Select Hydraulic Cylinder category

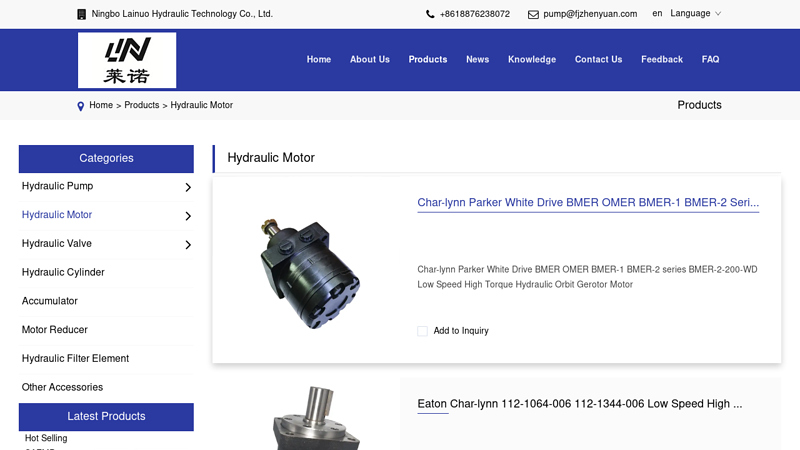[63, 272]
